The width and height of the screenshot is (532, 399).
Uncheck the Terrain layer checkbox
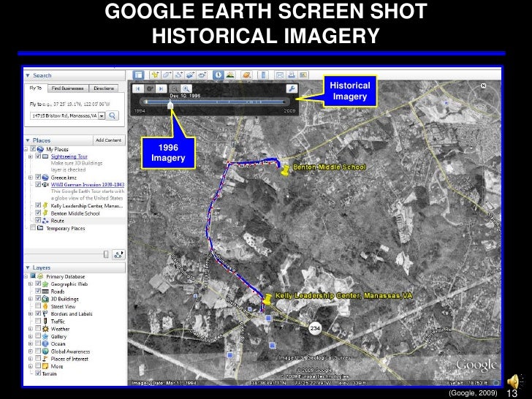coord(38,373)
